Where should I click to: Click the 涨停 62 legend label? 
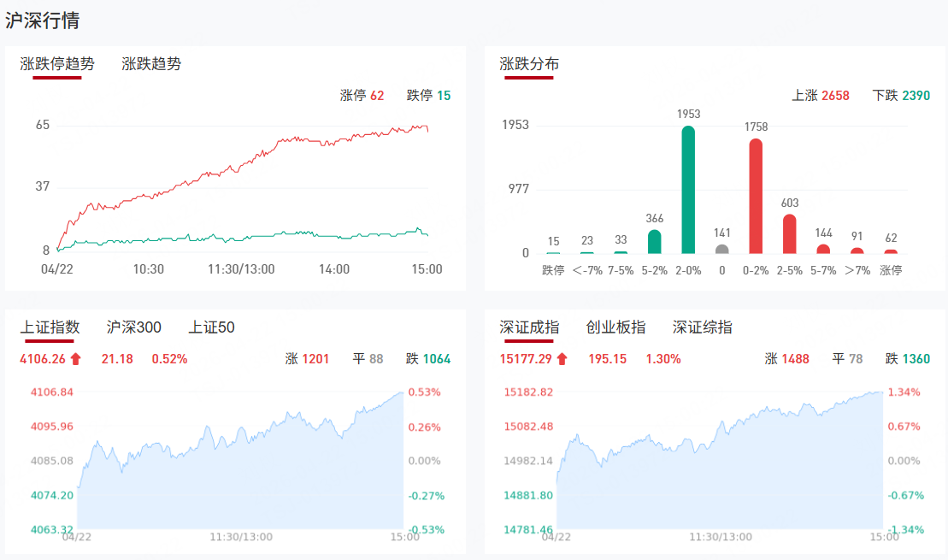[362, 96]
